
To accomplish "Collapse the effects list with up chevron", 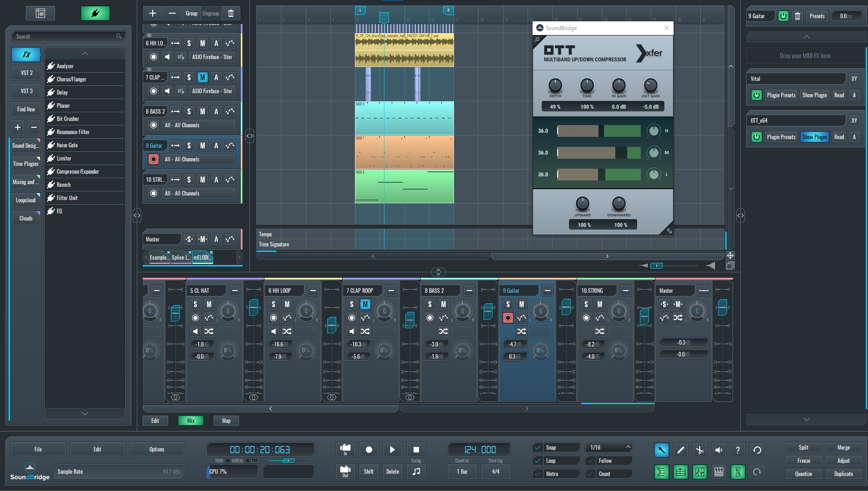I will pos(85,54).
